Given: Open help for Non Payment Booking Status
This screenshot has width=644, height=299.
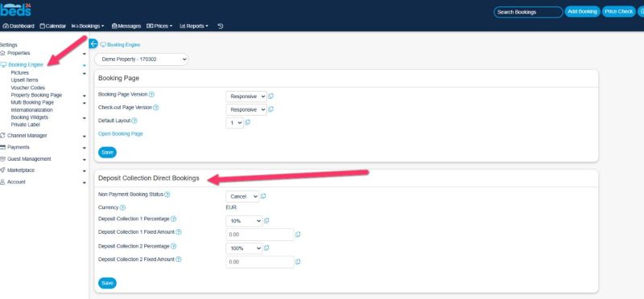Looking at the screenshot, I should [x=167, y=195].
